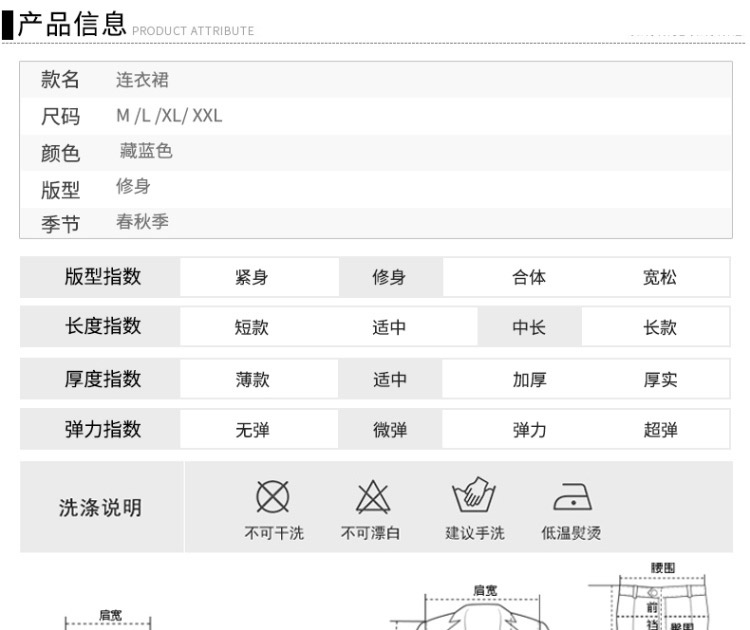Click 紧身 in fit index row
This screenshot has height=630, width=750.
point(252,277)
